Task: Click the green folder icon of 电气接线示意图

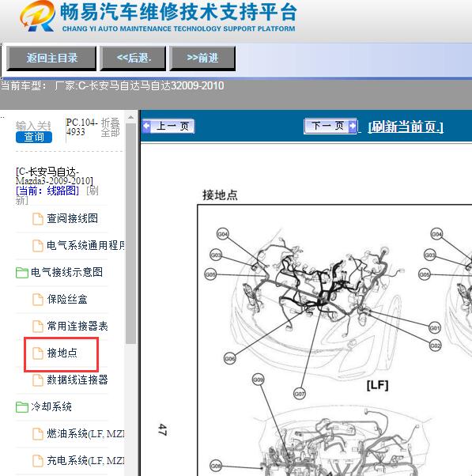Action: 22,273
